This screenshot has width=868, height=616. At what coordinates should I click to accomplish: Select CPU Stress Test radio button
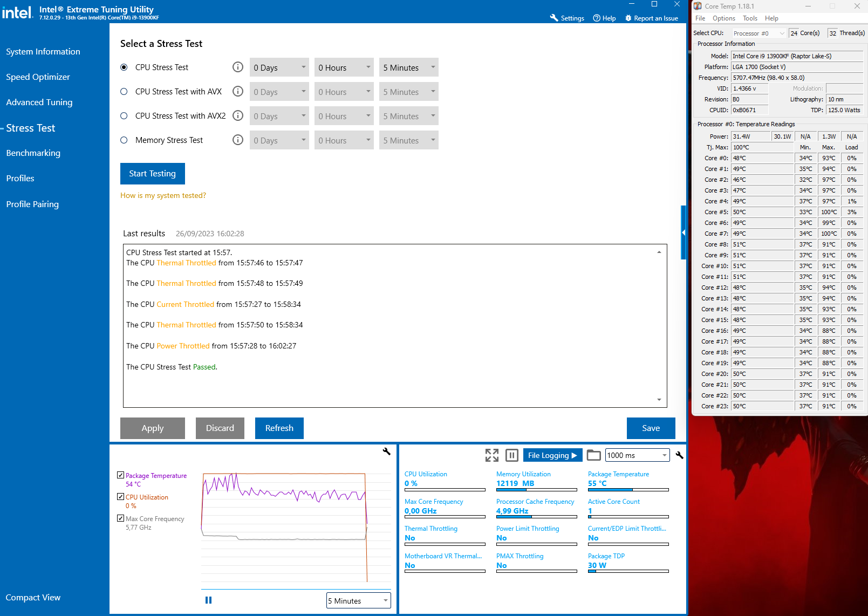pyautogui.click(x=124, y=67)
